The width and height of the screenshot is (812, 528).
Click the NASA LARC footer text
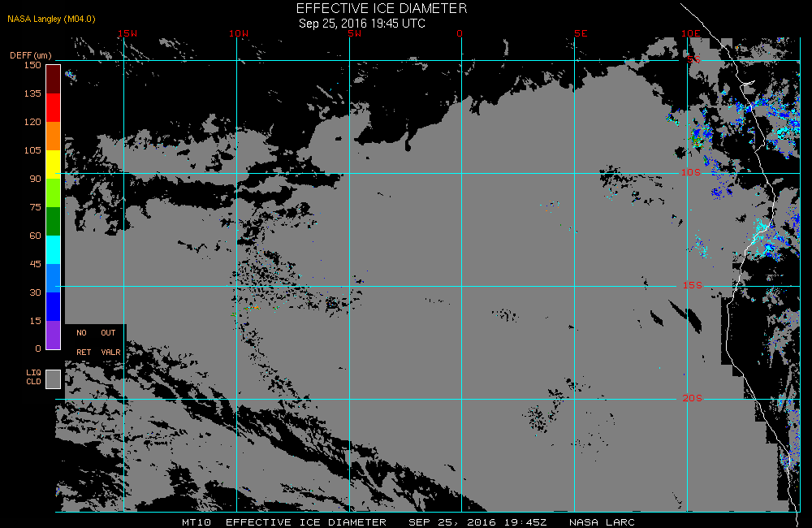(x=602, y=522)
